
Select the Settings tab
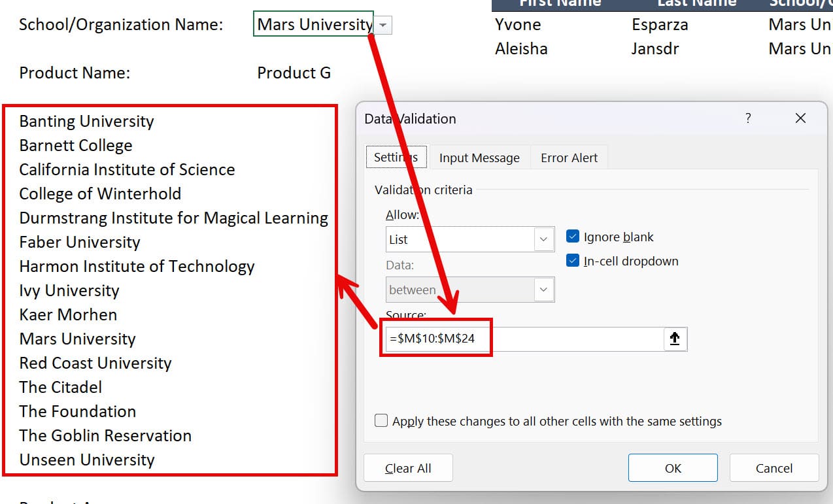(x=396, y=157)
